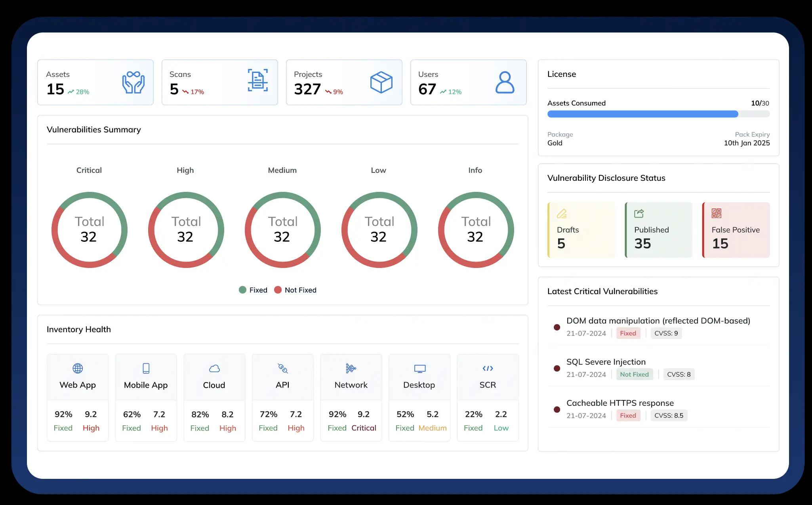
Task: Click the Users person icon
Action: [505, 82]
